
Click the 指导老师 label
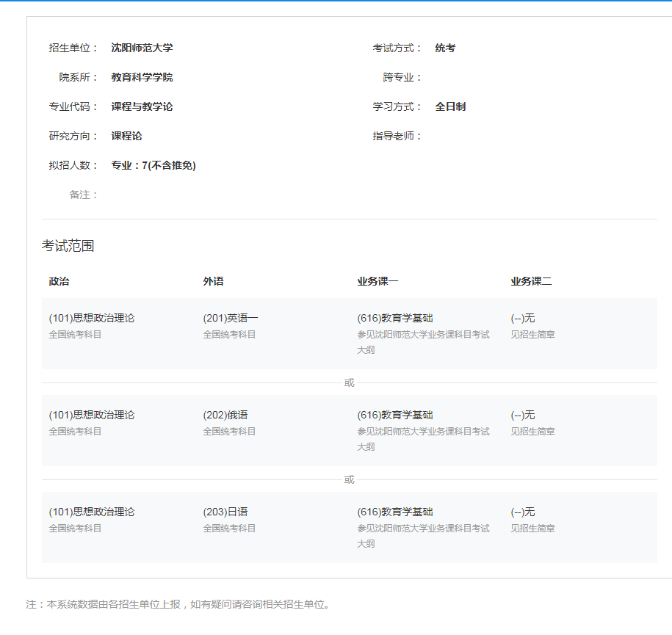coord(397,136)
